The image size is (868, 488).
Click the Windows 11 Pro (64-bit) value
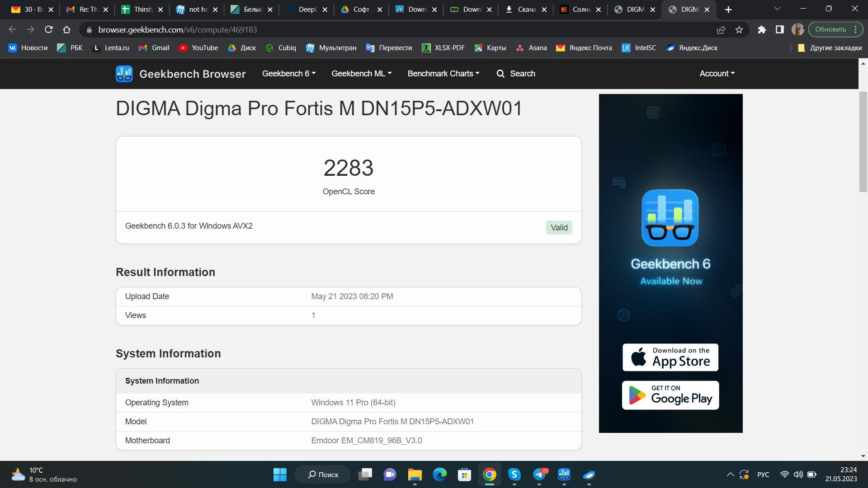(x=354, y=403)
